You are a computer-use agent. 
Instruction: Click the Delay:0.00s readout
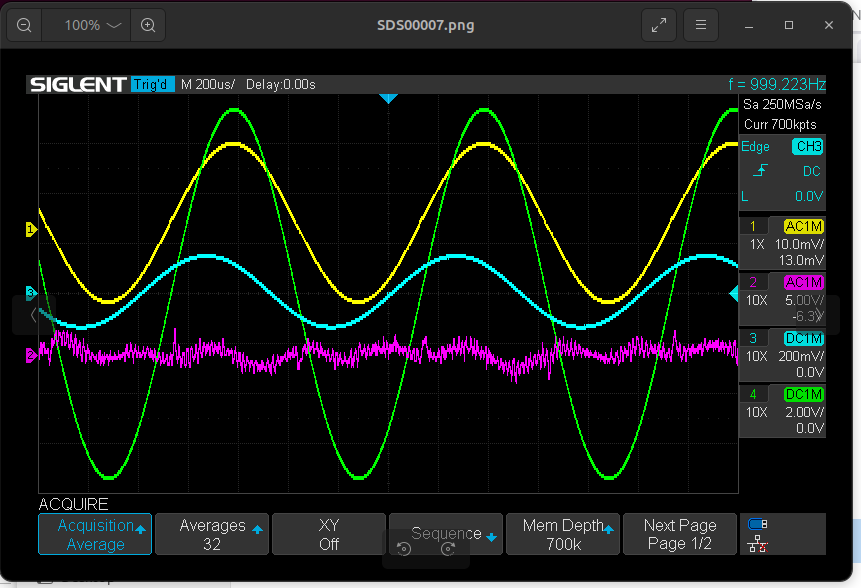pos(281,85)
